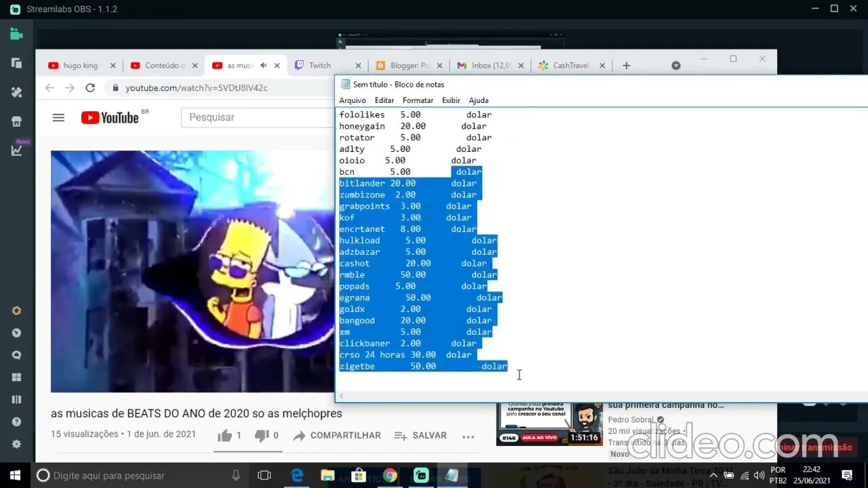The width and height of the screenshot is (868, 488).
Task: Click the Pesquisar search field on YouTube
Action: [258, 117]
